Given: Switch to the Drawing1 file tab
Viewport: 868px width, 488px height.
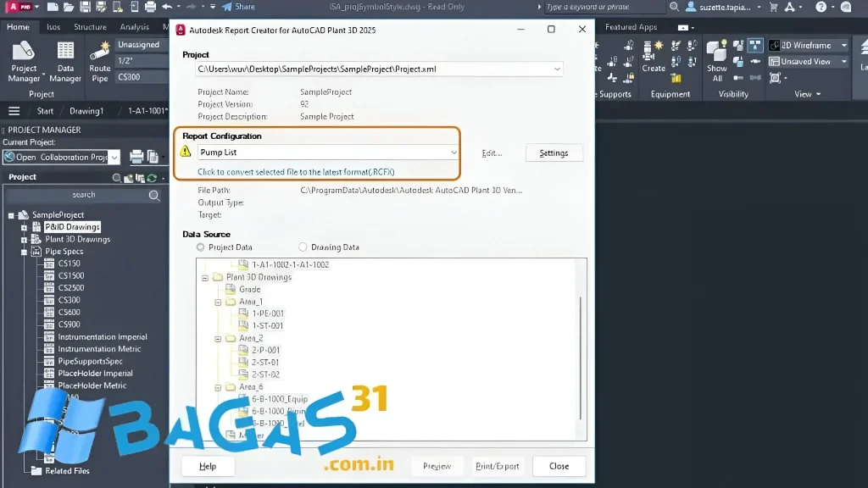Looking at the screenshot, I should click(x=86, y=111).
